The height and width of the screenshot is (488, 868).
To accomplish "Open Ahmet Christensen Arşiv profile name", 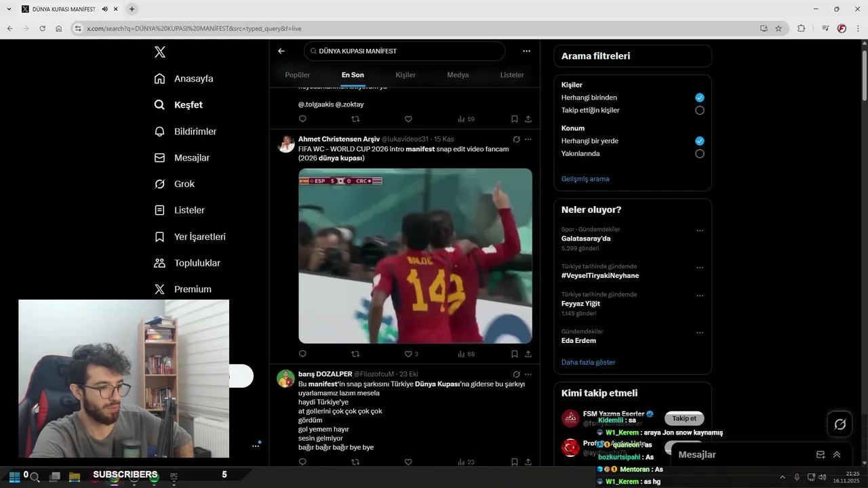I will [x=339, y=139].
